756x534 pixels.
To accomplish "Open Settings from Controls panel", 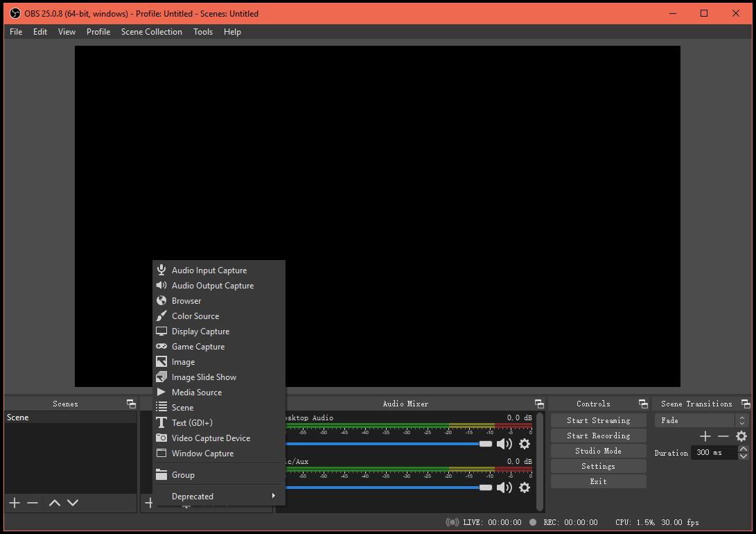I will (x=598, y=467).
